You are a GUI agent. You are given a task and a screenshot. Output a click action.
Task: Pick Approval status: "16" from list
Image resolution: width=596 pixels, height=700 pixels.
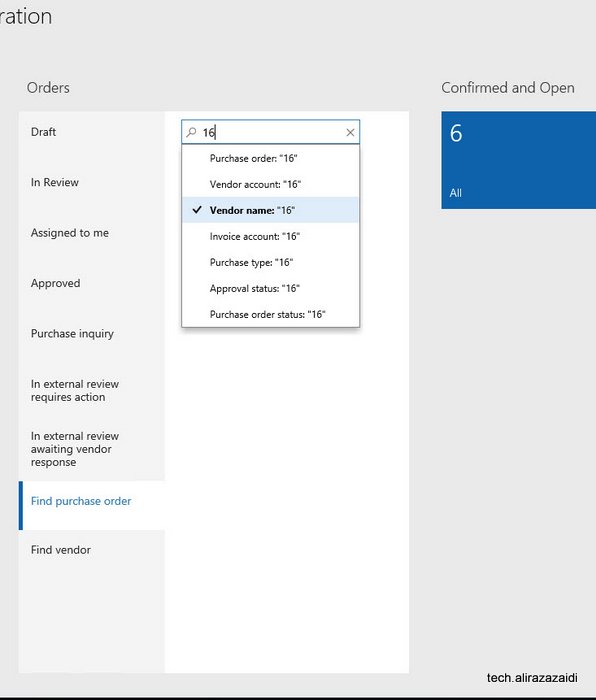[270, 288]
